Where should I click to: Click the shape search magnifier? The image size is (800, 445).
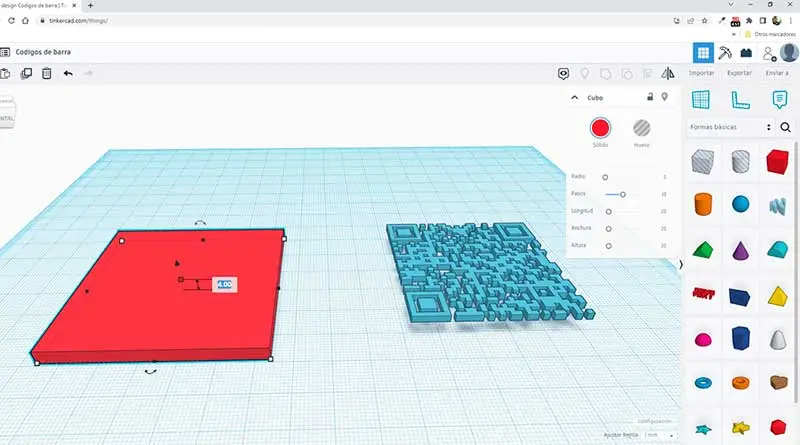[786, 127]
